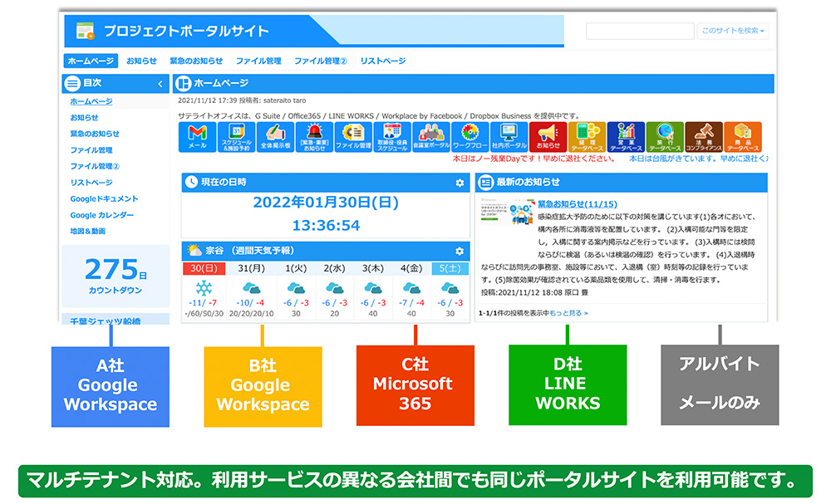831x504 pixels.
Task: Select the 31(月) forecast day header
Action: pos(251,268)
